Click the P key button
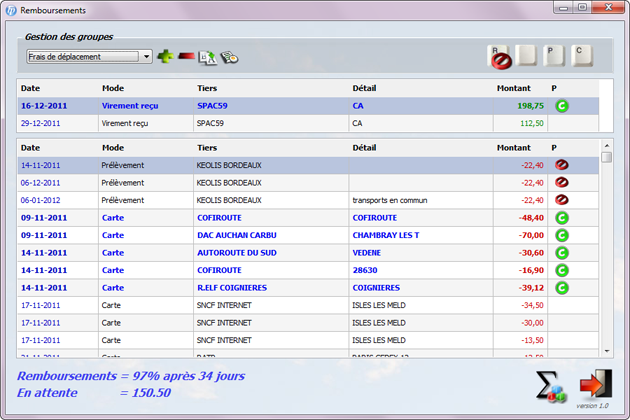The width and height of the screenshot is (630, 420). [554, 55]
